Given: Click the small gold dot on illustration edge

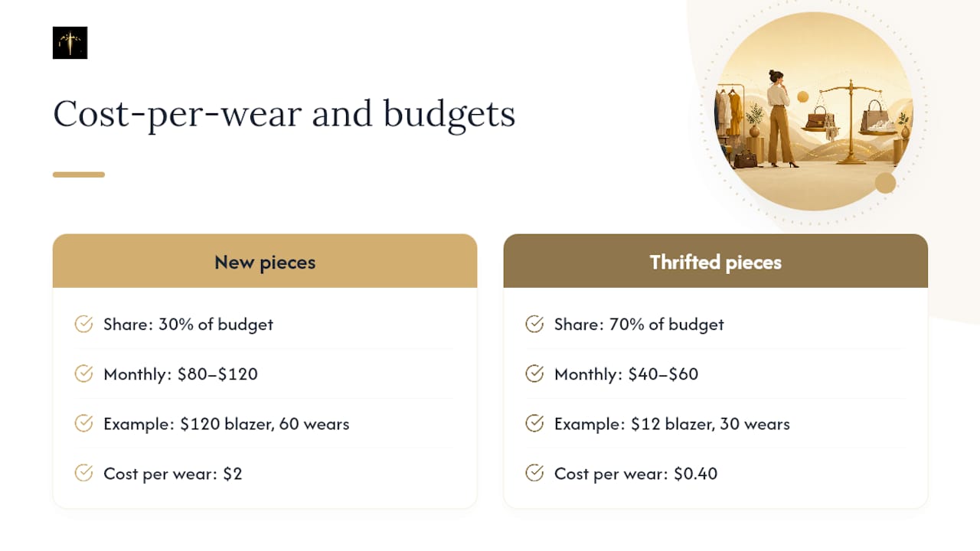Looking at the screenshot, I should [x=885, y=183].
